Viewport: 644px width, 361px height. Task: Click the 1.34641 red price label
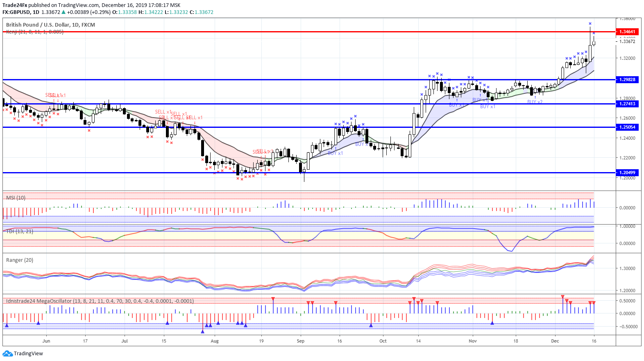pyautogui.click(x=627, y=32)
